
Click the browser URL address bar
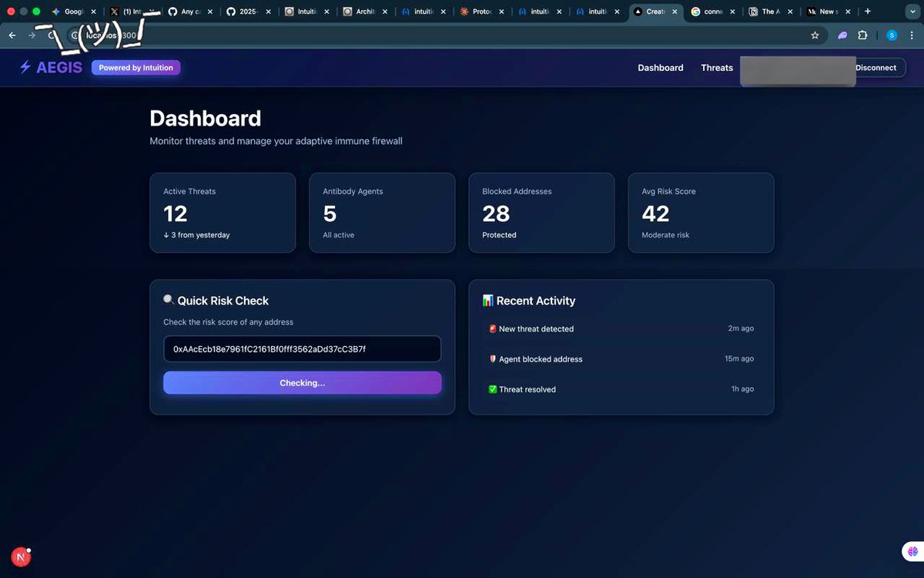point(447,35)
